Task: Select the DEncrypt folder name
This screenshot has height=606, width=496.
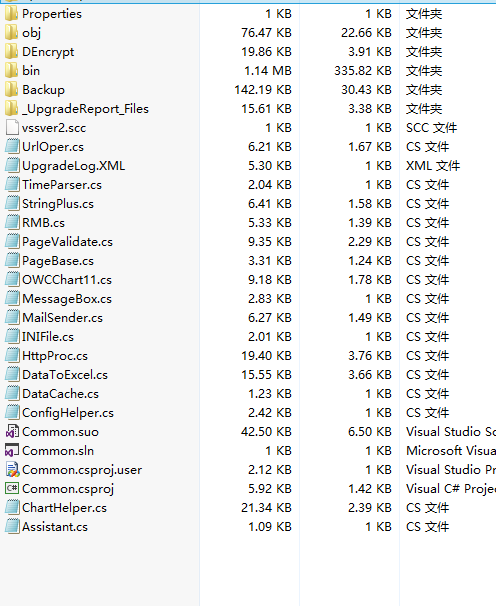Action: pos(48,52)
